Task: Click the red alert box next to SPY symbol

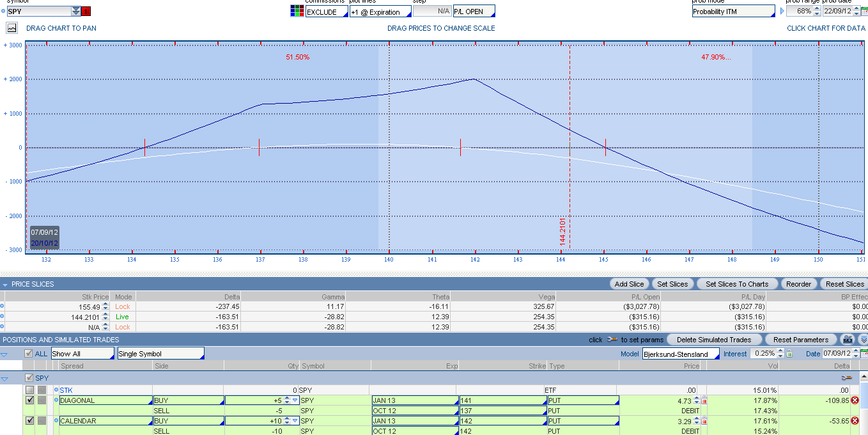Action: tap(86, 11)
